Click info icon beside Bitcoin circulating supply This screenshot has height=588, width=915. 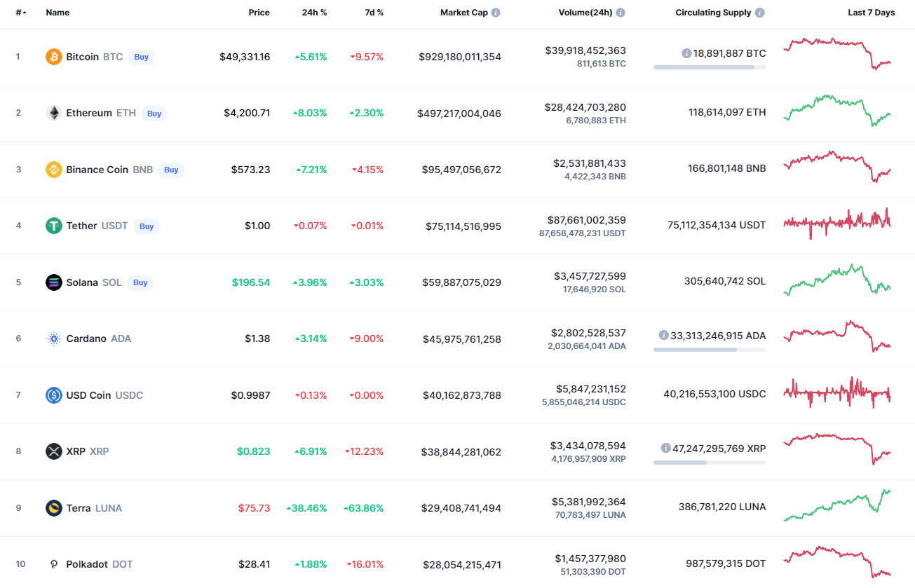[686, 53]
